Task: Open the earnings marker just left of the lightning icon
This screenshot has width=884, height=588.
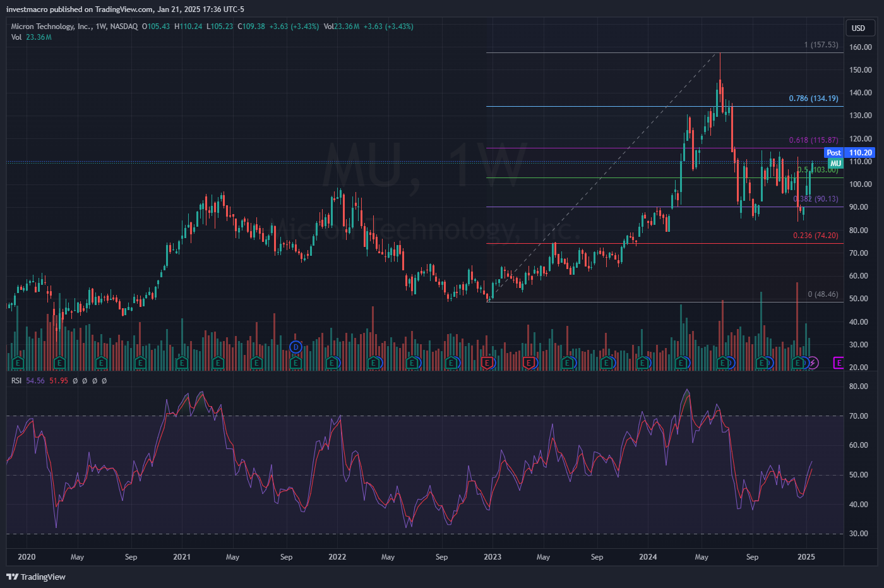Action: pos(798,363)
